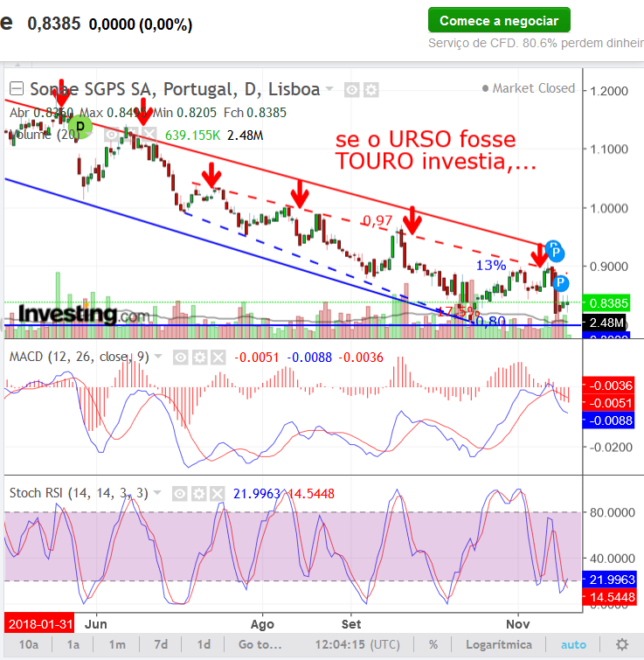The height and width of the screenshot is (660, 644).
Task: Click the Ago label on time axis
Action: (262, 624)
